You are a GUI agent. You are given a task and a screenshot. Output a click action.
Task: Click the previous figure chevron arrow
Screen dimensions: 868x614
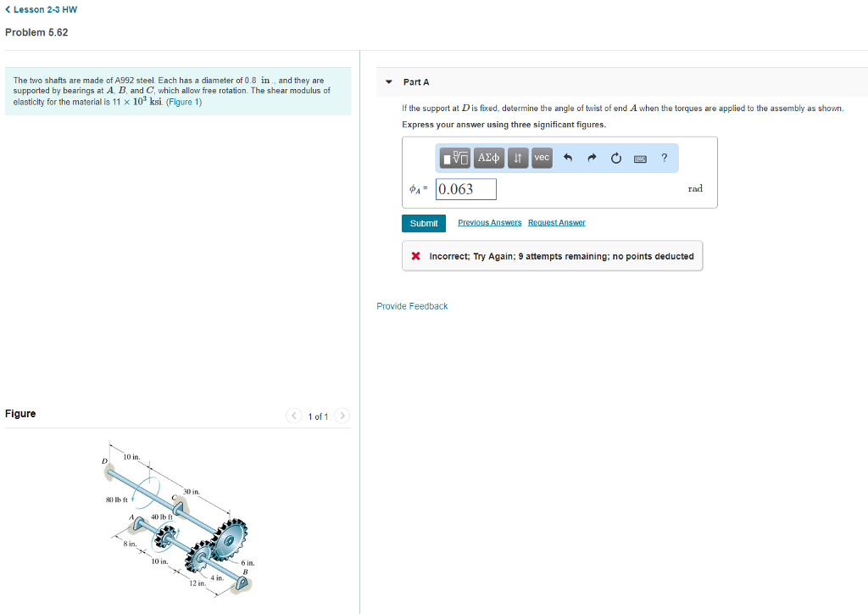tap(293, 416)
